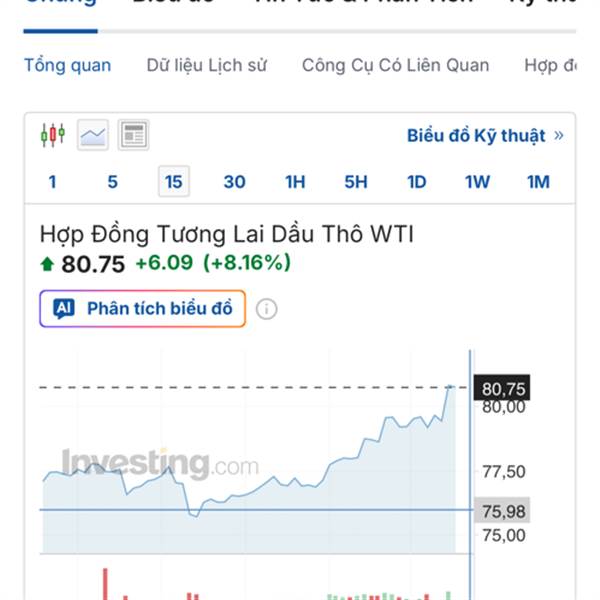Open the Dữ liệu Lịch sử tab
600x600 pixels.
[207, 66]
